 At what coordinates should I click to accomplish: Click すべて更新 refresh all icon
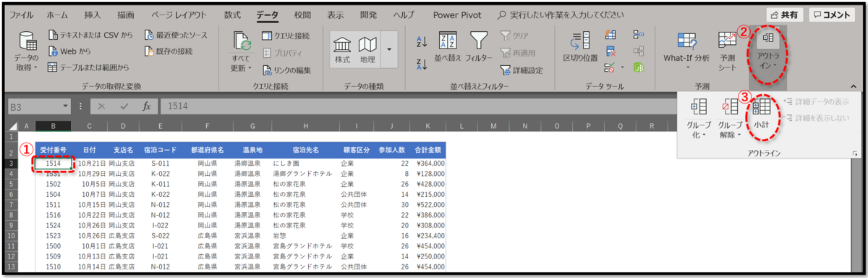point(241,52)
